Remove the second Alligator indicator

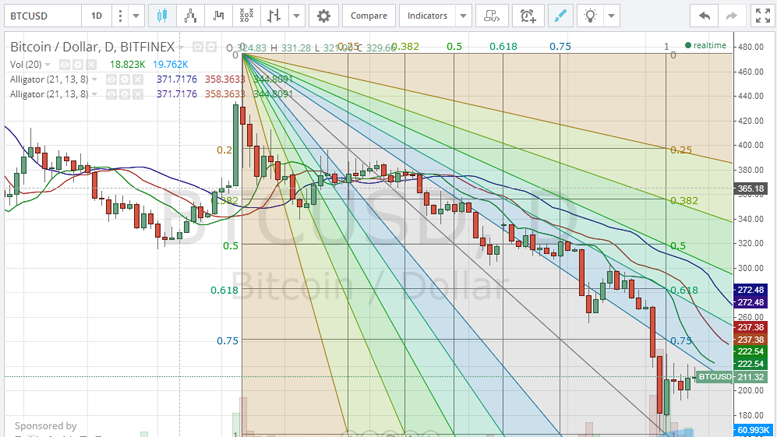[x=138, y=94]
